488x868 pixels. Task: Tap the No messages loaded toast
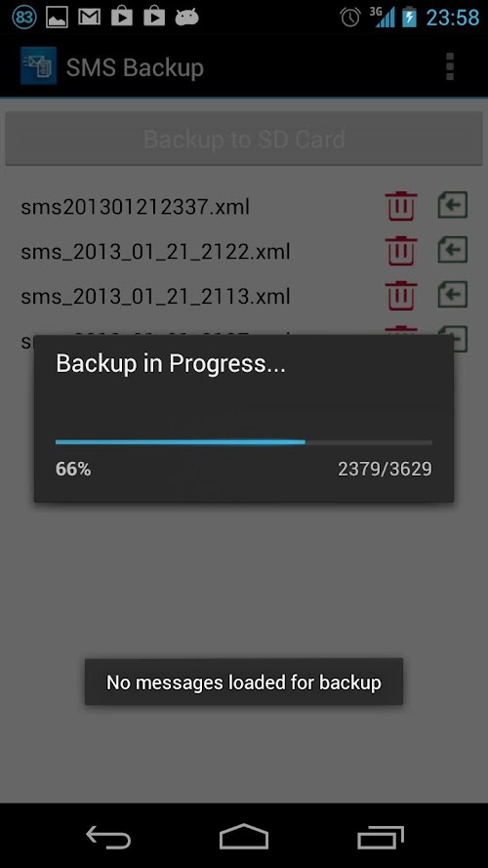tap(244, 682)
